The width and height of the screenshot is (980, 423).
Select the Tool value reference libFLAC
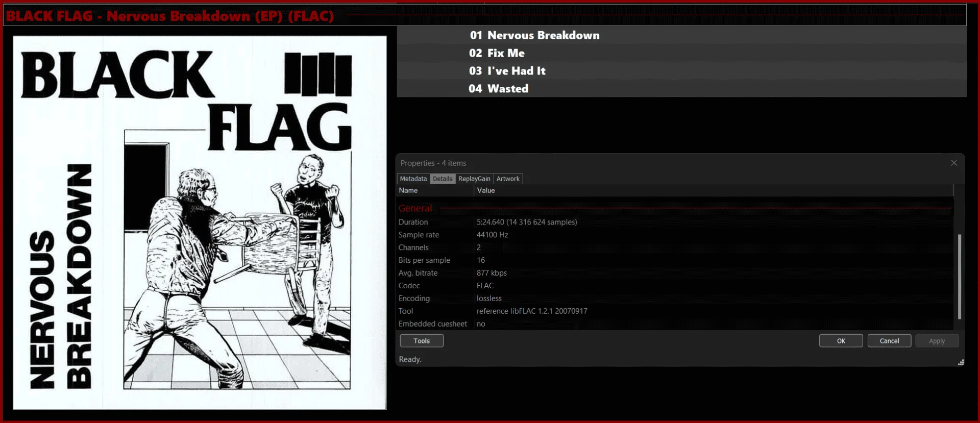[x=532, y=311]
